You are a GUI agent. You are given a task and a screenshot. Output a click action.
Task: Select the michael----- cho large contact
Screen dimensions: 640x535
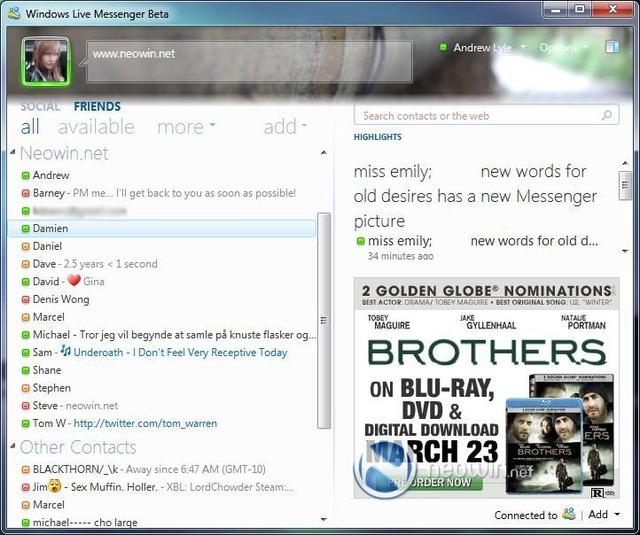(85, 522)
